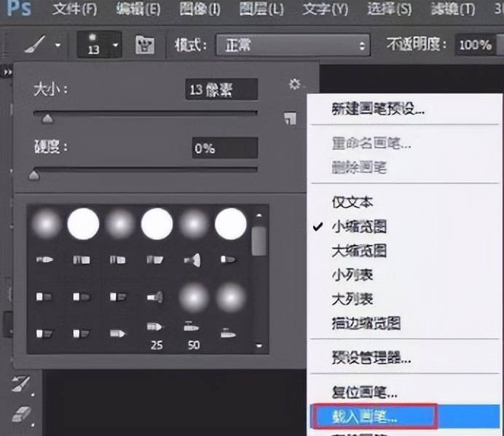Click the 大小 slider handle

pos(47,119)
